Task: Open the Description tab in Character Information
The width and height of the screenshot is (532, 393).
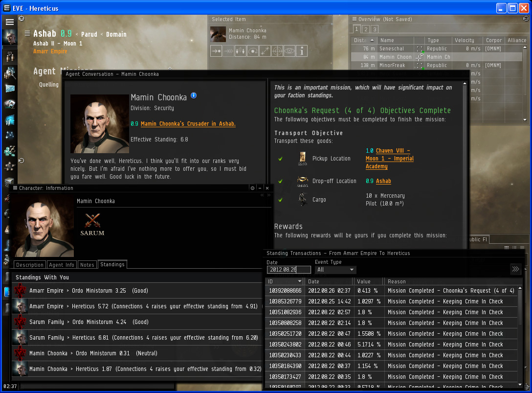Action: (30, 265)
